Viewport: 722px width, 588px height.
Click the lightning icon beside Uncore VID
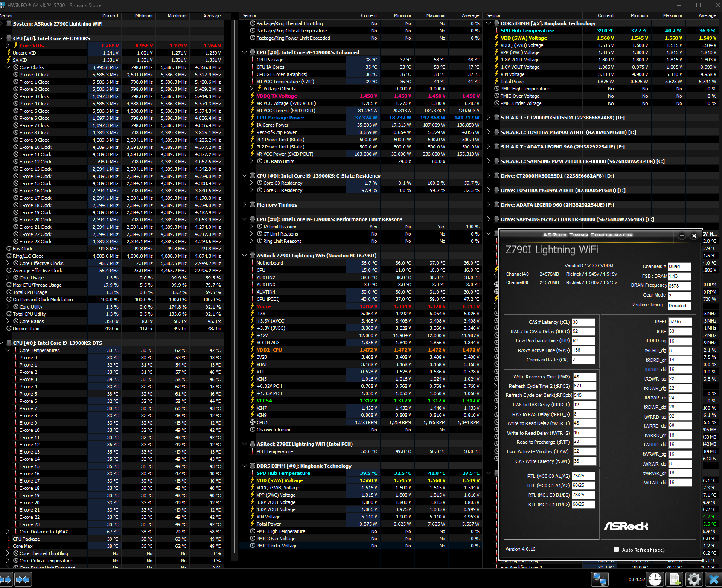(9, 53)
